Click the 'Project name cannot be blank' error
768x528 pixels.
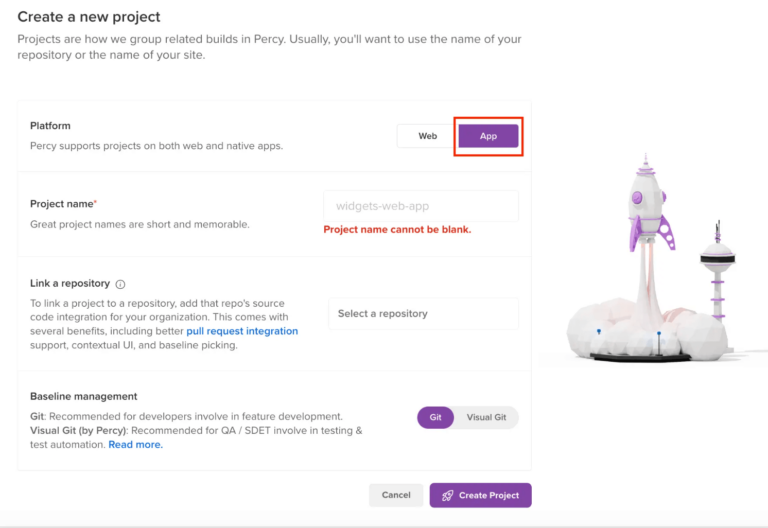[397, 229]
